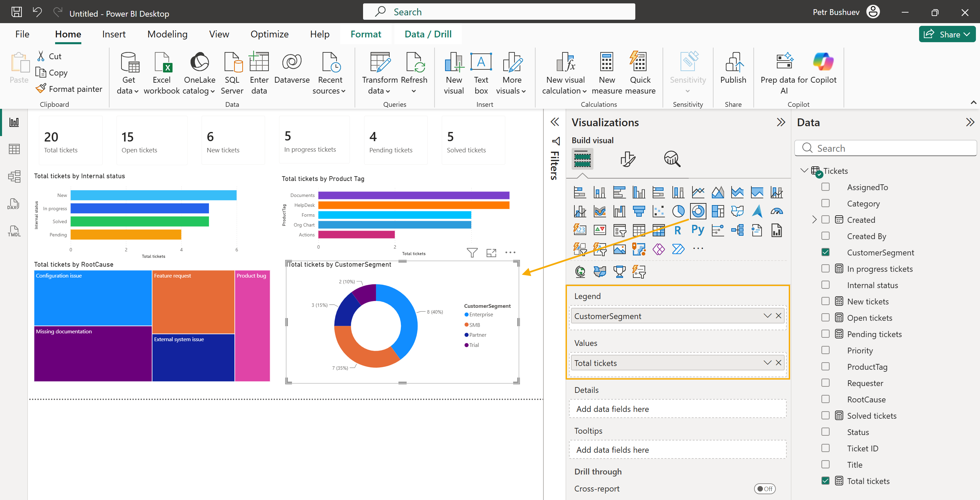Select the Pie chart visual type
This screenshot has height=500, width=980.
(x=678, y=211)
